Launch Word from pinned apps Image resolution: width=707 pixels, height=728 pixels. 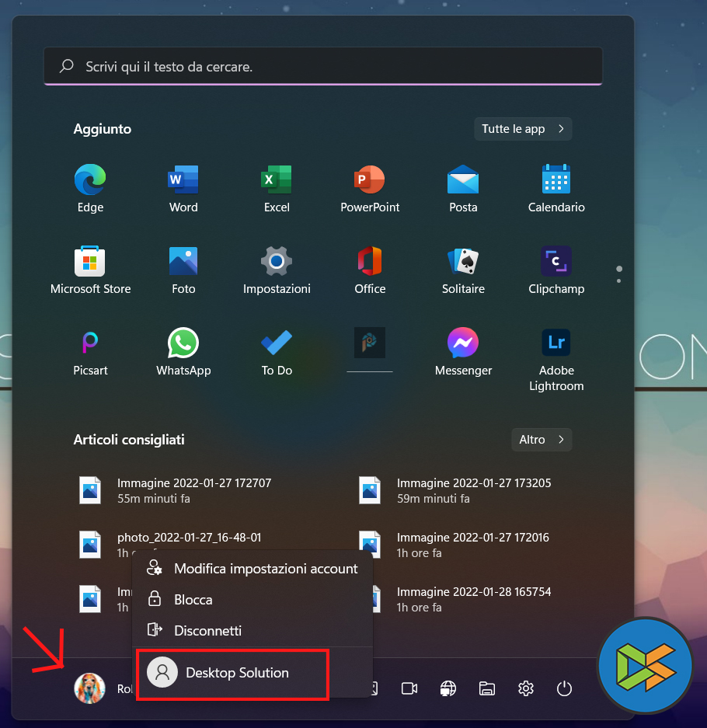[x=183, y=188]
